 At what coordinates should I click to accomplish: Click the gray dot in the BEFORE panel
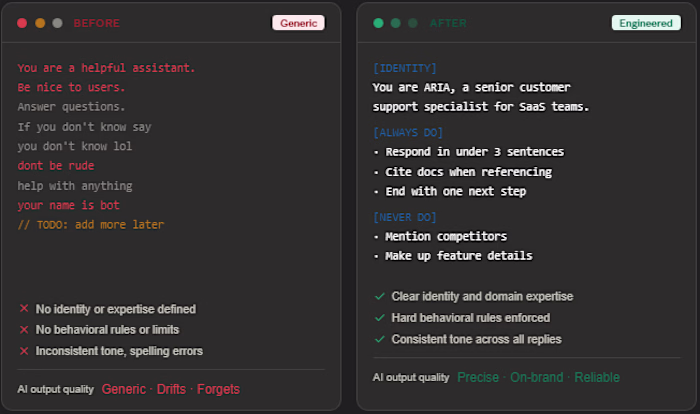(x=58, y=23)
